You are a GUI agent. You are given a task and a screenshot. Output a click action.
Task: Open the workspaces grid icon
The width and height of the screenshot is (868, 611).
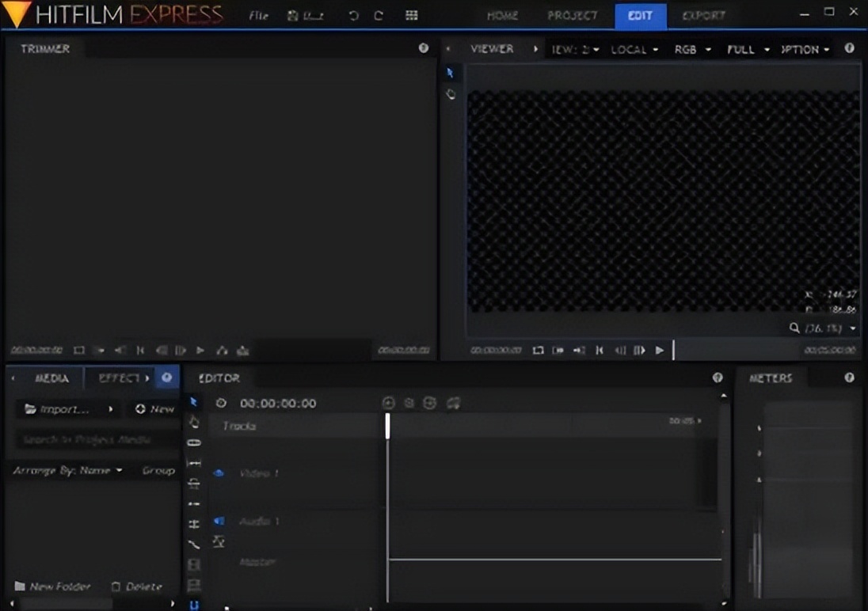(411, 16)
